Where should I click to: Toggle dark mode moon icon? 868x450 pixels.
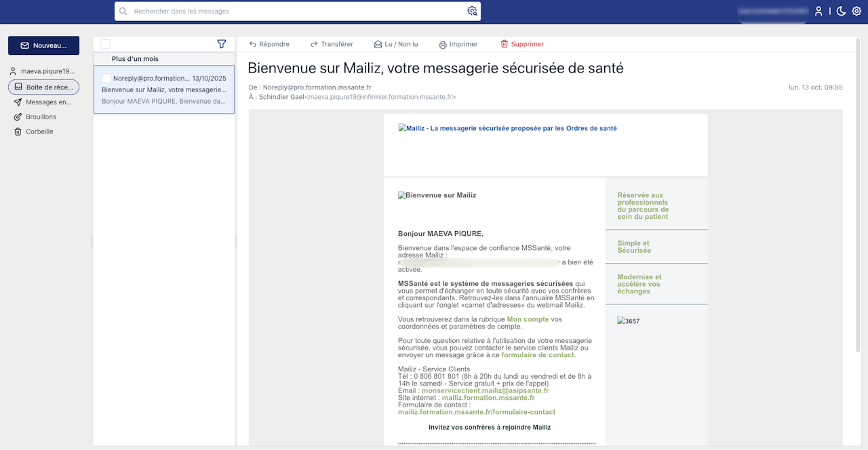(841, 11)
